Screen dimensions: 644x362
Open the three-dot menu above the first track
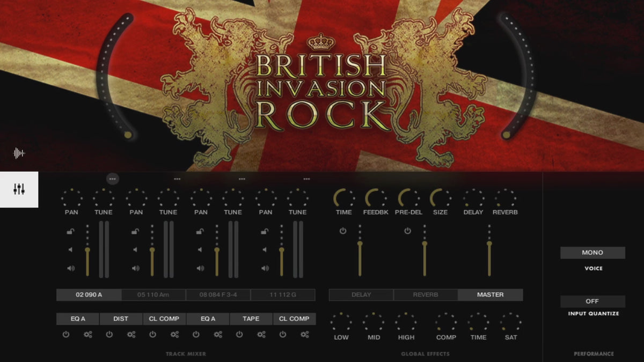click(112, 179)
